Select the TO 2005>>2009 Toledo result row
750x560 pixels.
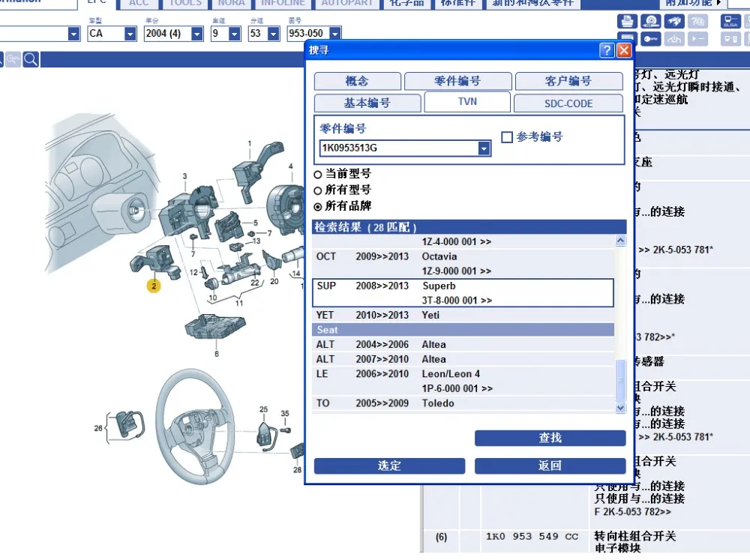coord(463,403)
